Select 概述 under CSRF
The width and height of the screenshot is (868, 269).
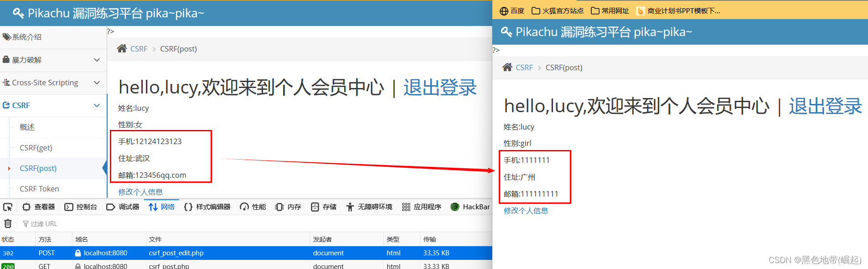click(27, 127)
